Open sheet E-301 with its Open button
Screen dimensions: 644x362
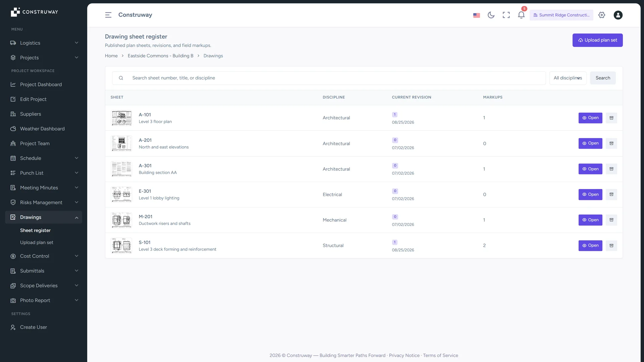pos(590,194)
